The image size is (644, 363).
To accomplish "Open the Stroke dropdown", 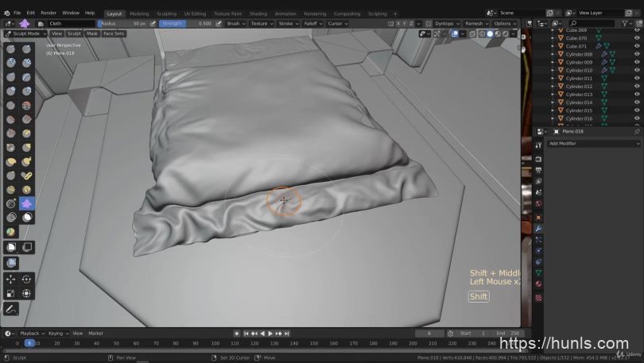I will pyautogui.click(x=288, y=24).
